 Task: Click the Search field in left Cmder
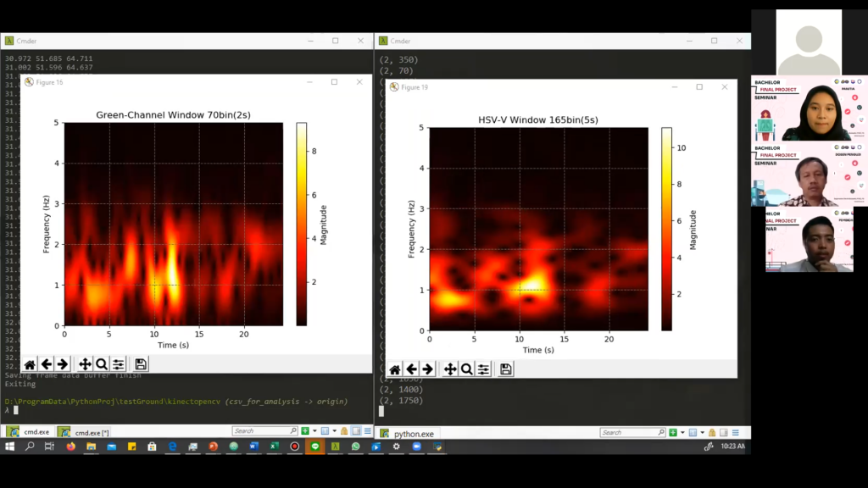coord(260,431)
